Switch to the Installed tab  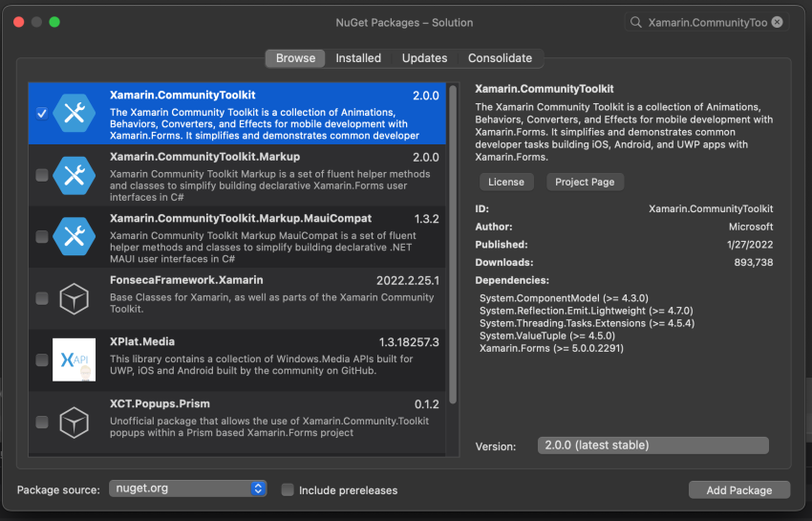[x=358, y=58]
